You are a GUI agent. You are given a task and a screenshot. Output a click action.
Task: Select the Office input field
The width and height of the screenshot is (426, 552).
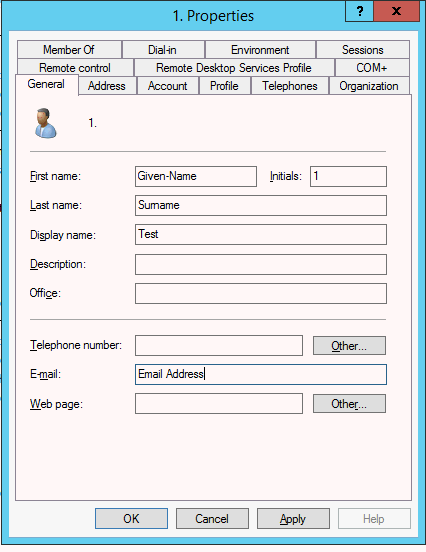point(261,294)
